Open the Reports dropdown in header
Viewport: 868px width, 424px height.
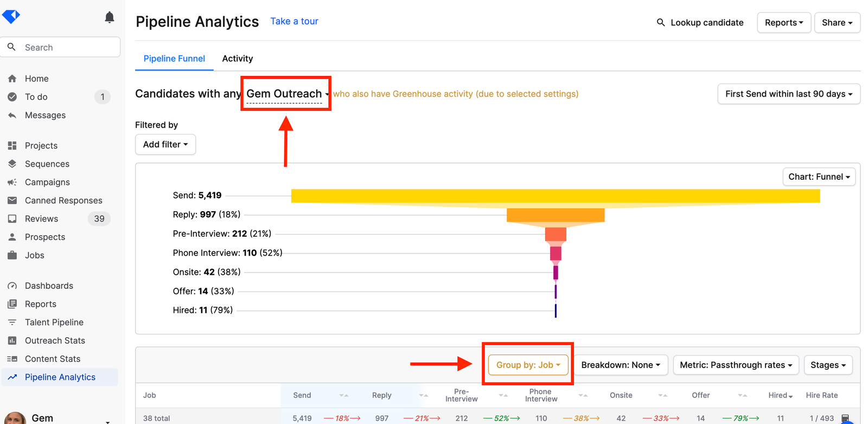click(784, 22)
